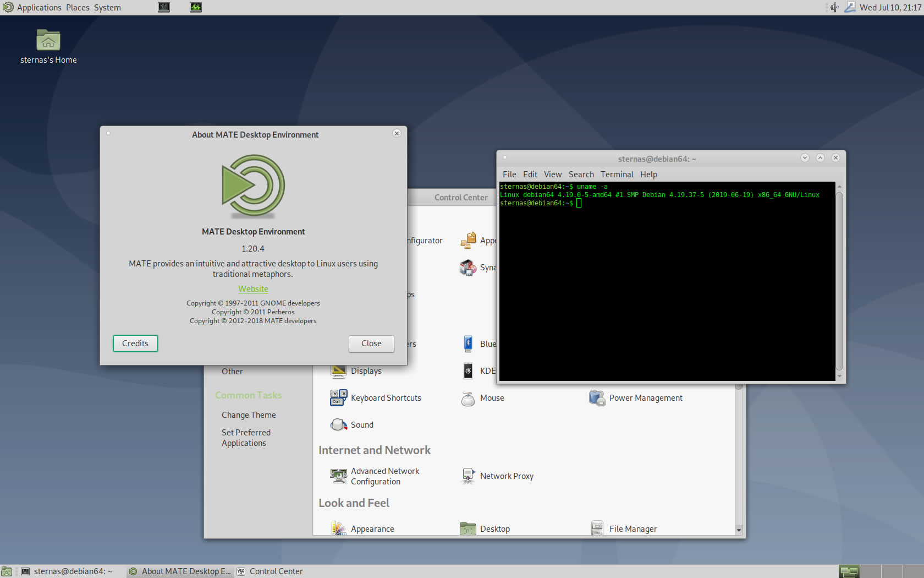924x578 pixels.
Task: Click show desktop icon in bottom panel
Action: 7,571
